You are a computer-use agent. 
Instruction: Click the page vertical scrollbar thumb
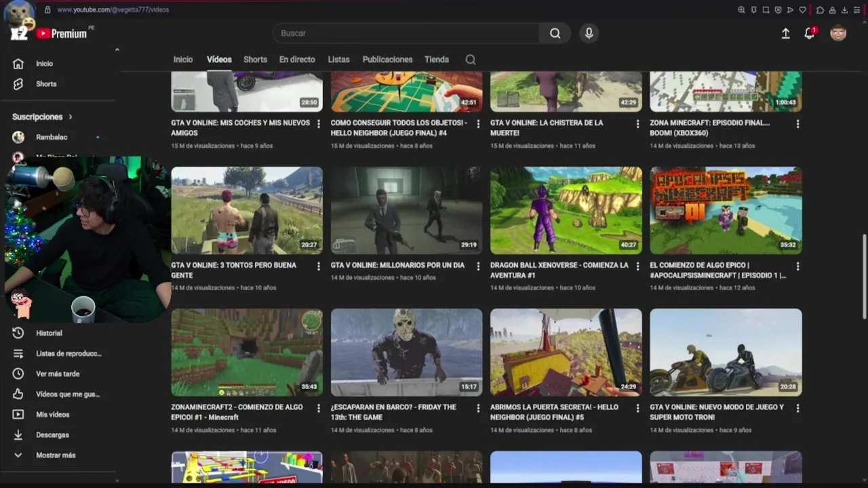click(x=864, y=276)
